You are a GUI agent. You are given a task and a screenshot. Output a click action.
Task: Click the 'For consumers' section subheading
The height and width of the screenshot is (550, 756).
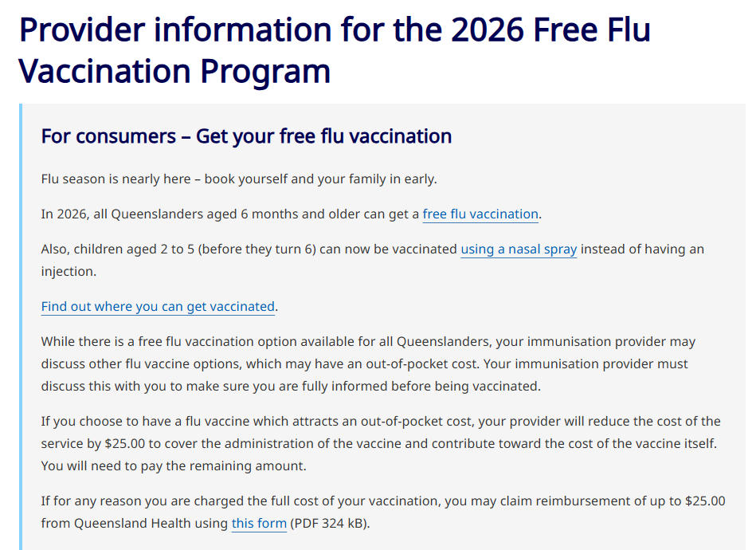pos(246,136)
